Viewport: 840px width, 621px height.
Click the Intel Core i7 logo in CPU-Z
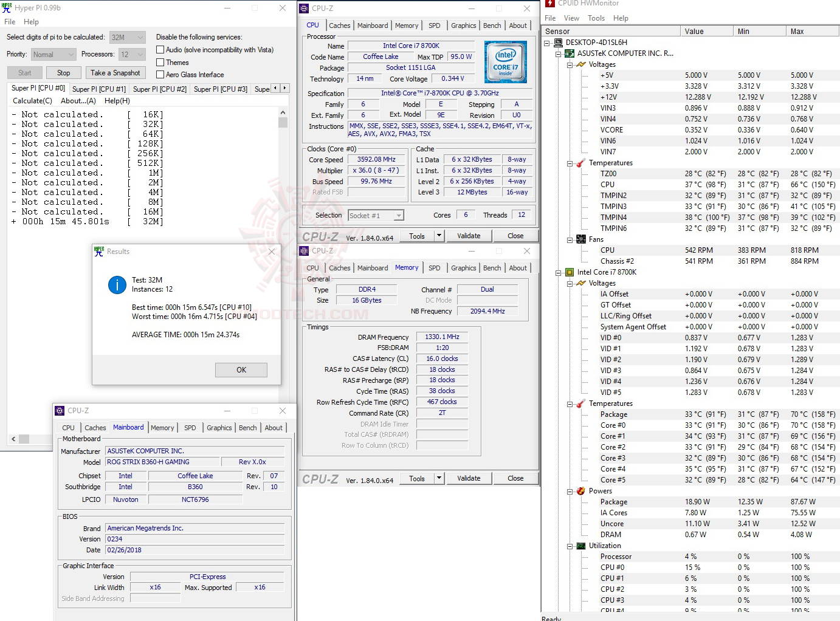coord(506,62)
